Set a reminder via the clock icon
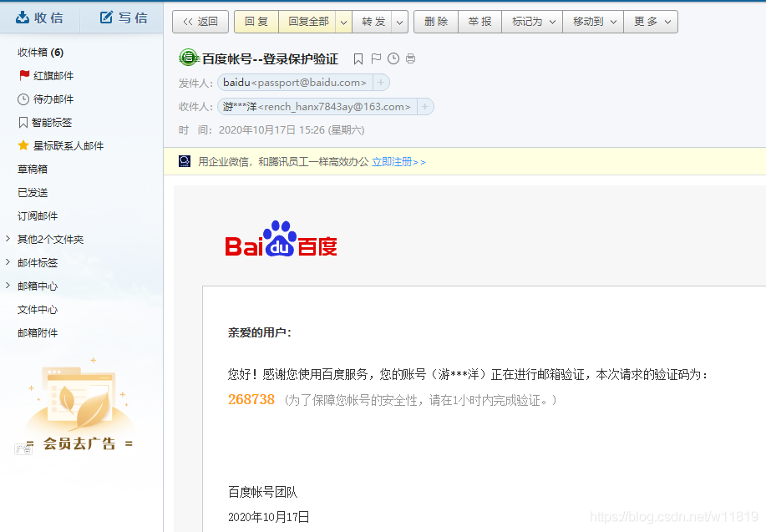Viewport: 766px width, 532px height. pyautogui.click(x=393, y=58)
